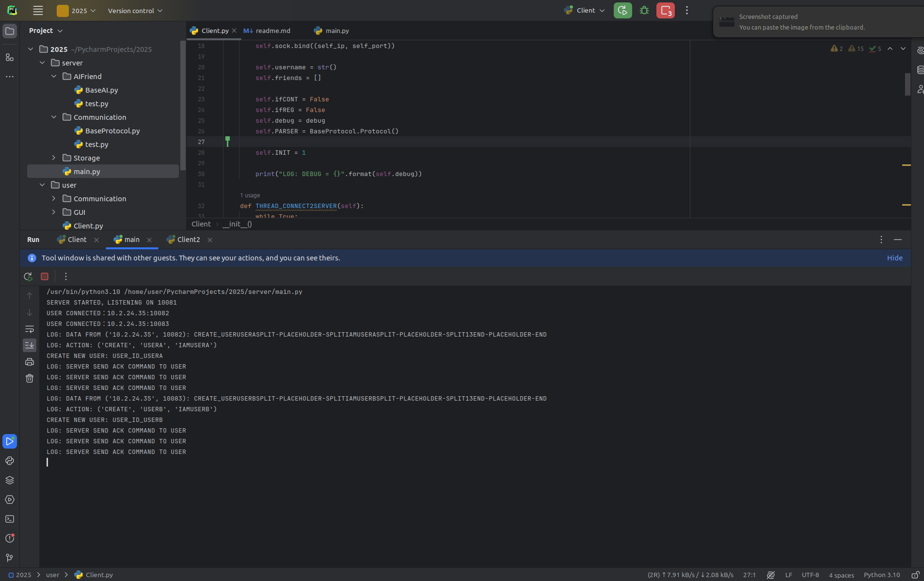
Task: Select BaseProtocol.py in project tree
Action: tap(112, 131)
